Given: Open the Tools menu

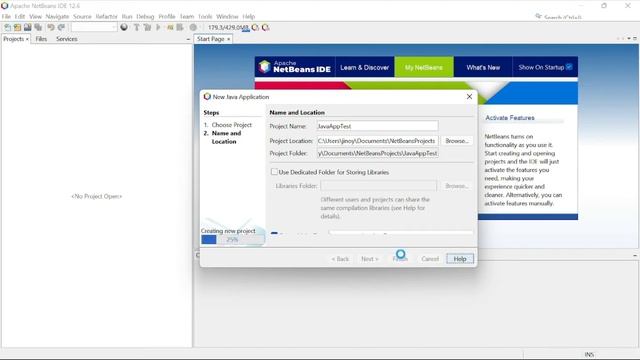Looking at the screenshot, I should (205, 16).
